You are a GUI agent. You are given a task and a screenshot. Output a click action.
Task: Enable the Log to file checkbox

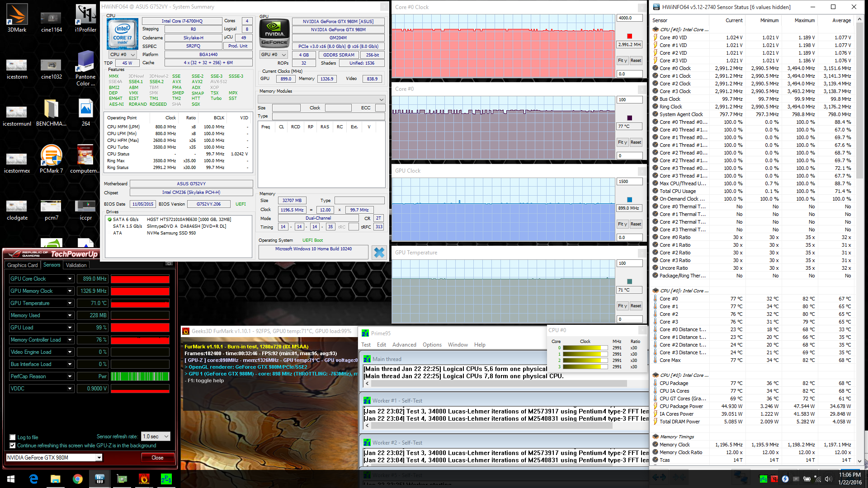pos(13,437)
